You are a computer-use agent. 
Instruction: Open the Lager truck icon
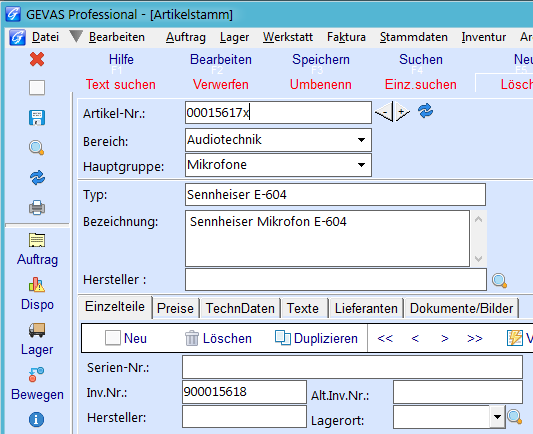37,330
